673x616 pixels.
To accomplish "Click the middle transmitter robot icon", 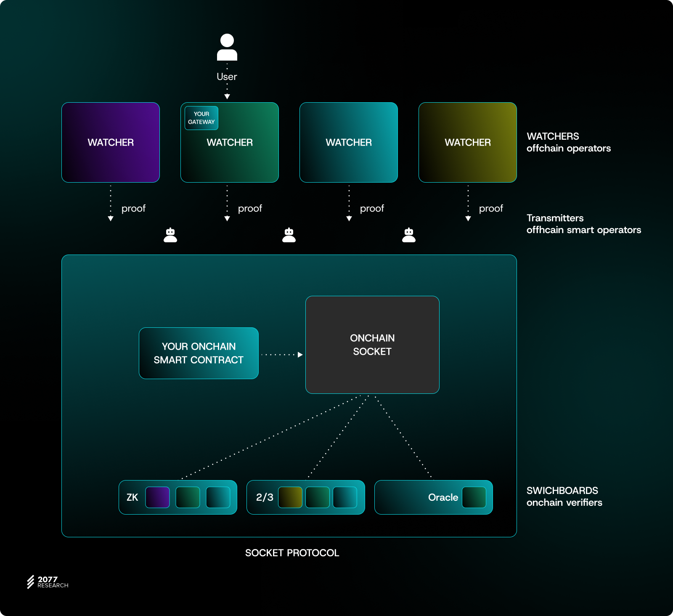I will (289, 235).
